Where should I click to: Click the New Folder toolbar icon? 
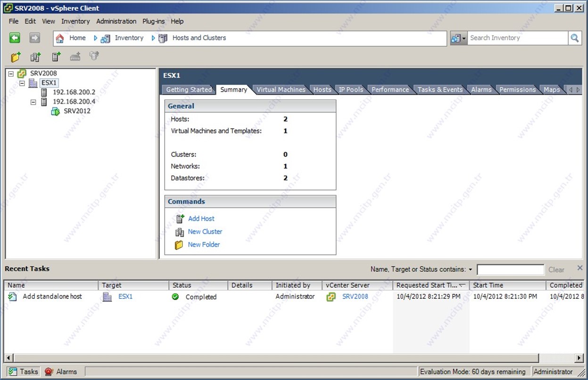(16, 57)
